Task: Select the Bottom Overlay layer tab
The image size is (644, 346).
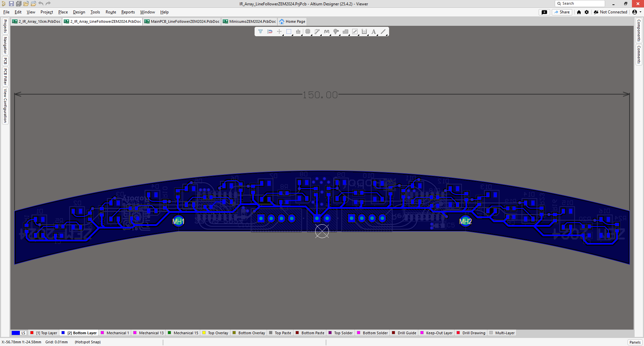Action: (x=249, y=333)
